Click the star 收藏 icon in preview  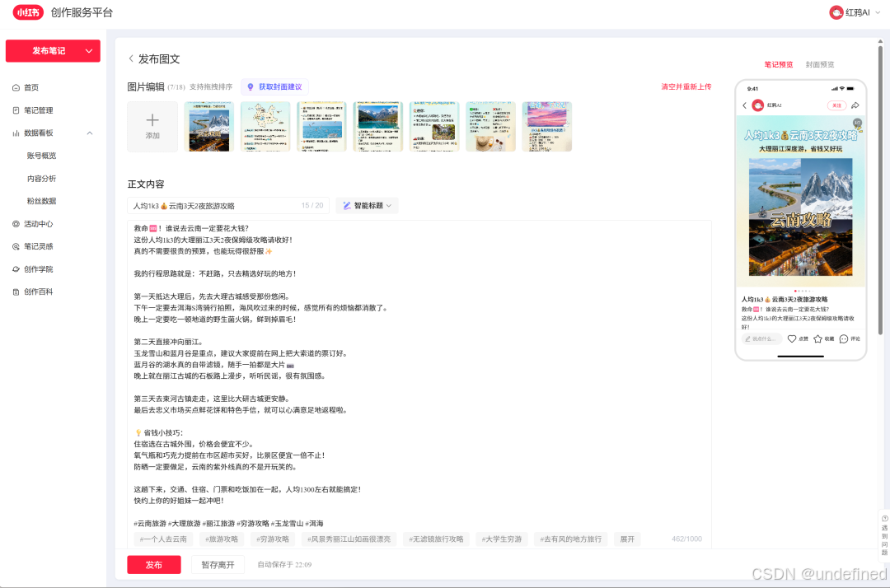[x=818, y=339]
